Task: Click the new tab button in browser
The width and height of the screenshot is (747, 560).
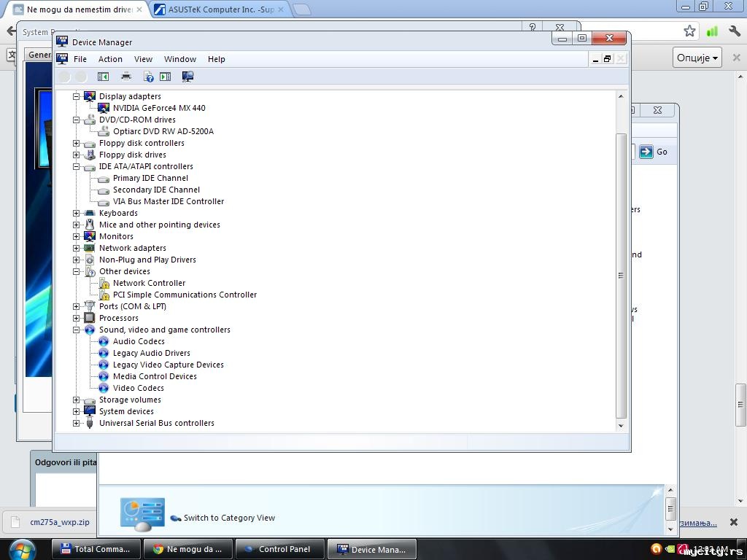Action: pos(301,9)
